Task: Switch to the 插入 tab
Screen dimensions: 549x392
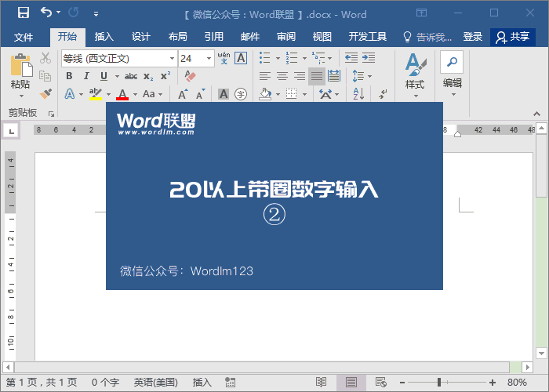Action: [104, 37]
